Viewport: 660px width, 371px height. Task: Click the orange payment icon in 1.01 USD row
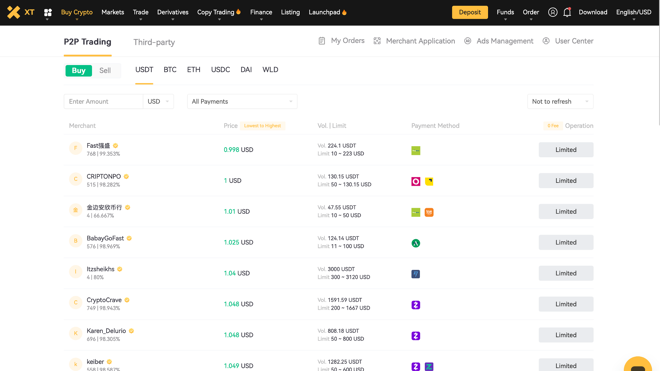click(429, 212)
